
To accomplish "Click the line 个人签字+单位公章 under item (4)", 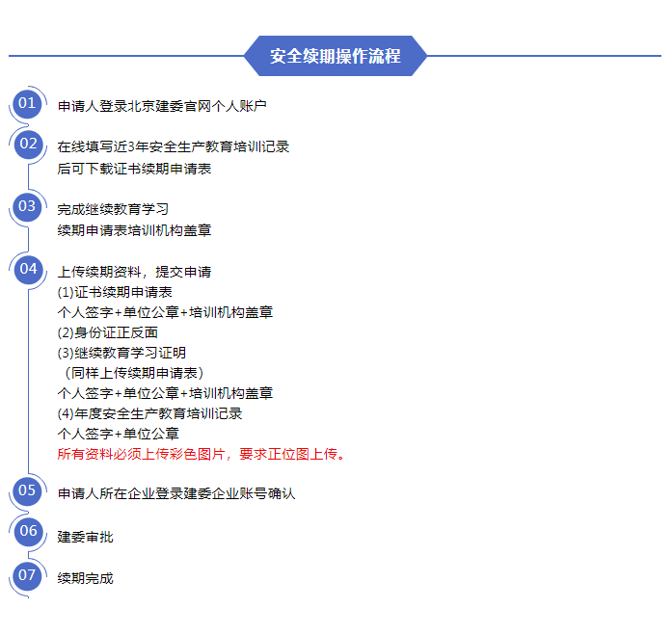I will tap(118, 435).
